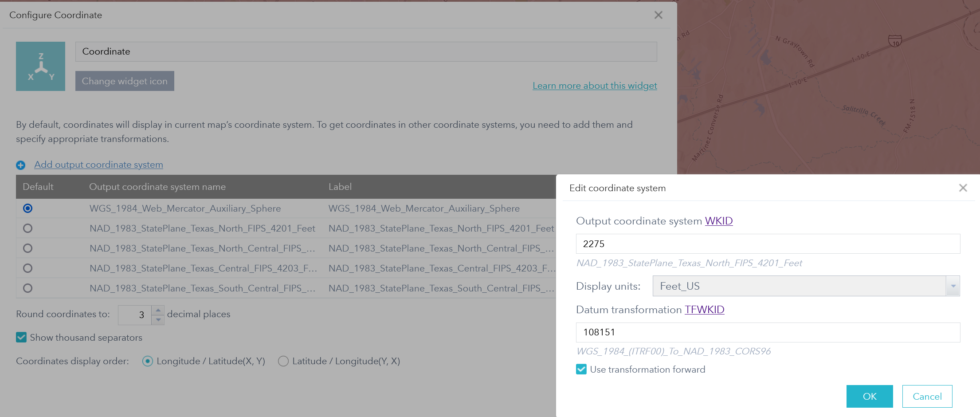
Task: Click the blue plus add icon
Action: pyautogui.click(x=20, y=165)
